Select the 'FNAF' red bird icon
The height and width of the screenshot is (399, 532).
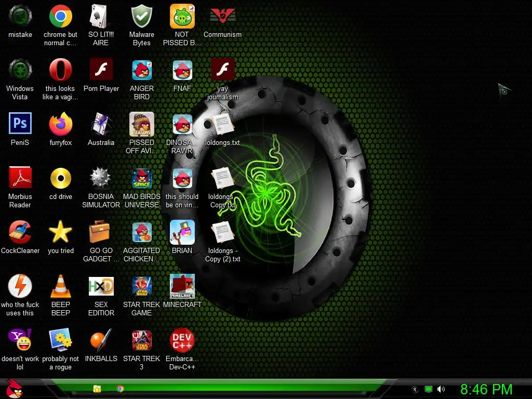182,70
